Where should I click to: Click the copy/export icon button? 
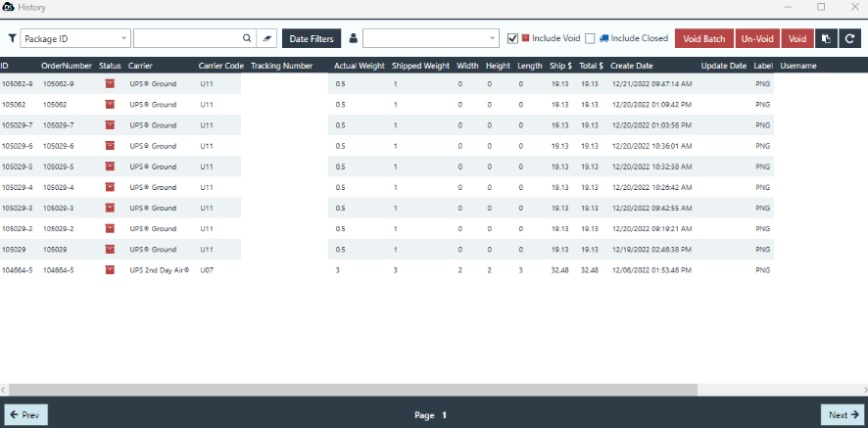(x=826, y=39)
